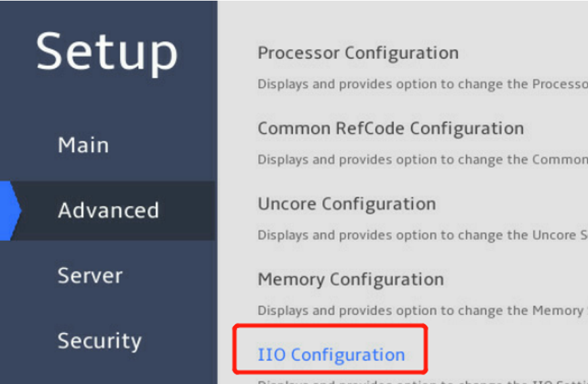
Task: Go to the Security tab
Action: (x=100, y=341)
